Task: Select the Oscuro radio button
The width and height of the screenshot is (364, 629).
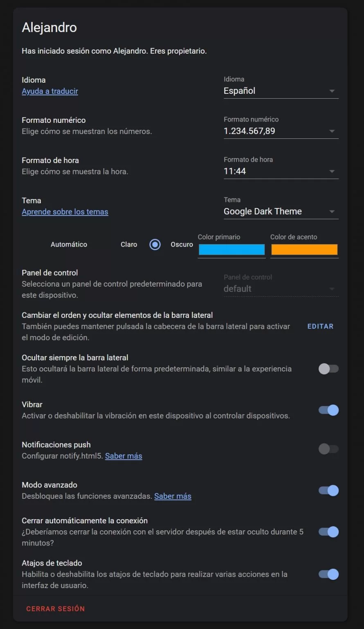Action: click(155, 244)
